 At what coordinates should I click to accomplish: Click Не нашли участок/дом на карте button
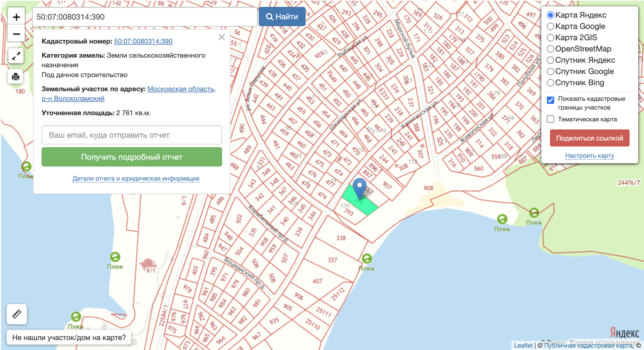tap(69, 338)
